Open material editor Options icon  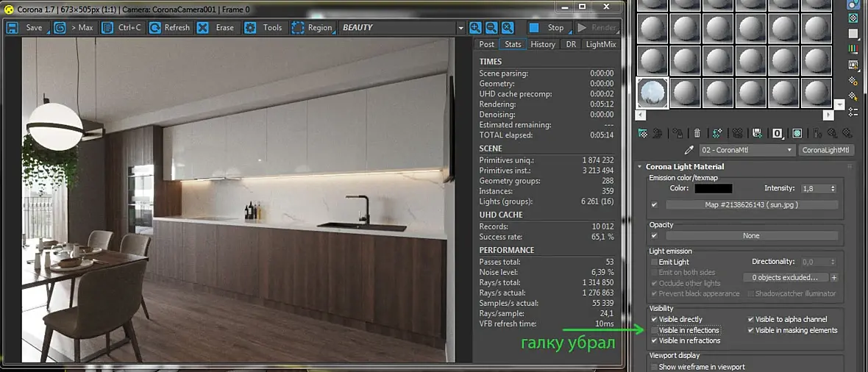(x=853, y=81)
